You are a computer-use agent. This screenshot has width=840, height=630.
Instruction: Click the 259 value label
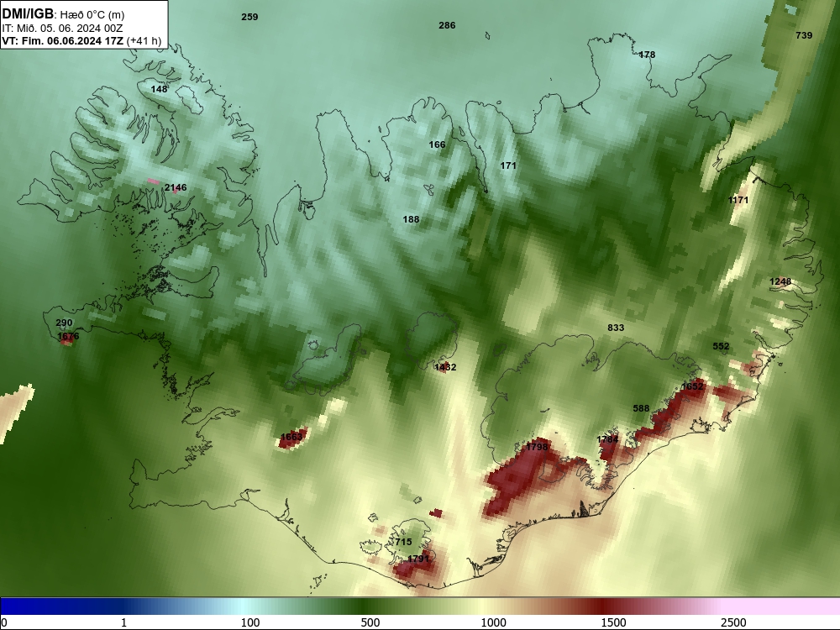[x=249, y=17]
